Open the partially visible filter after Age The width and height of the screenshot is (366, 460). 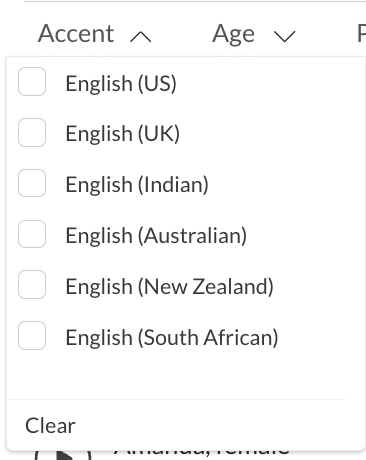(x=361, y=34)
